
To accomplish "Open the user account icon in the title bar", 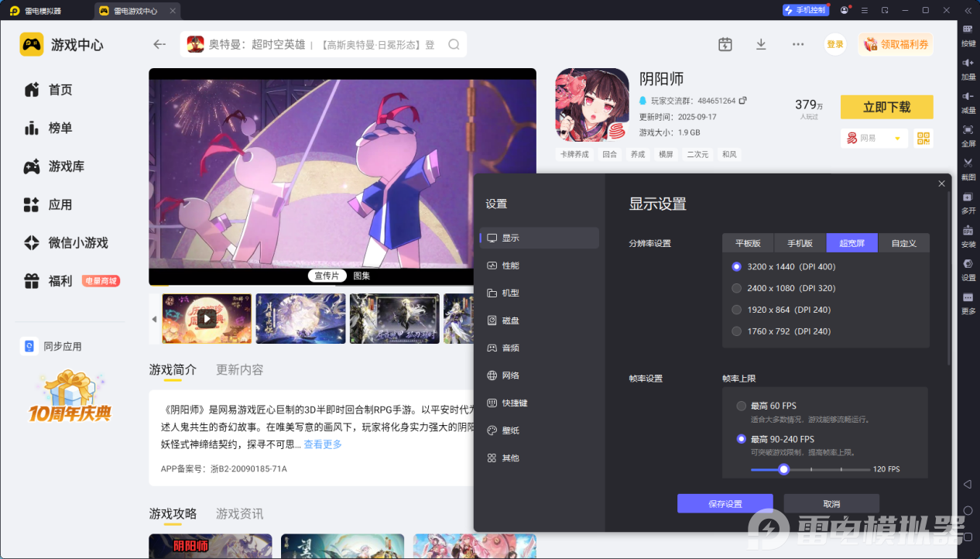I will pyautogui.click(x=844, y=10).
